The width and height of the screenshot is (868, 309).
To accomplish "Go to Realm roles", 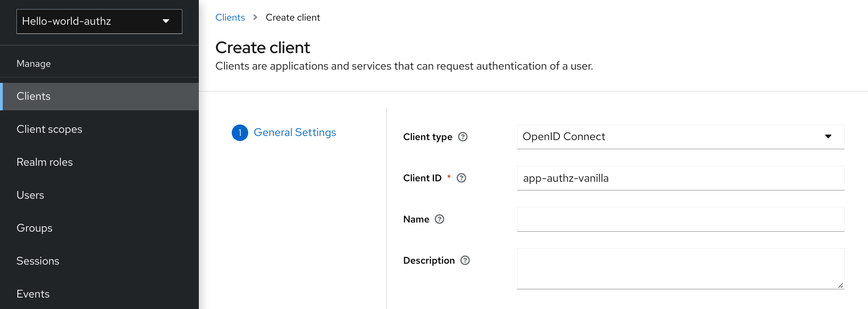I will [x=99, y=163].
